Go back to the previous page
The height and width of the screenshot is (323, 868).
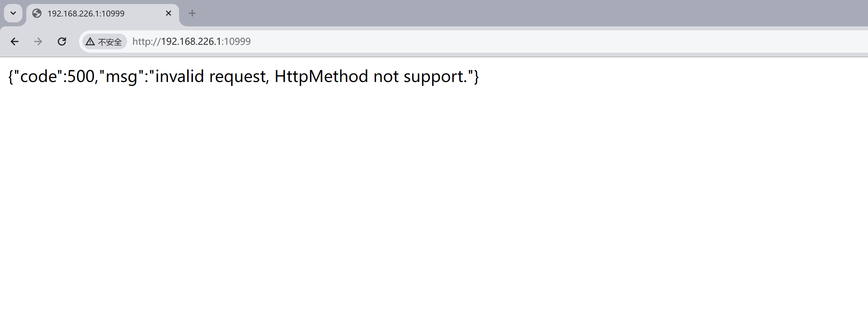(14, 41)
